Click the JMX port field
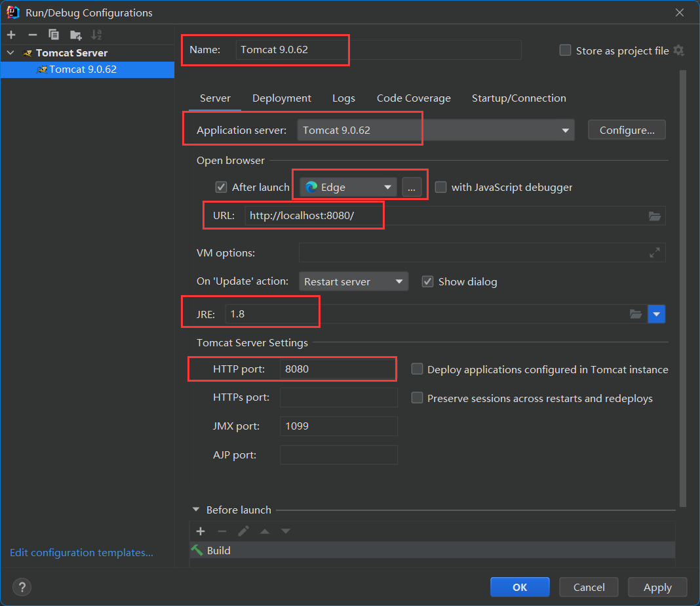Viewport: 700px width, 606px height. point(338,426)
